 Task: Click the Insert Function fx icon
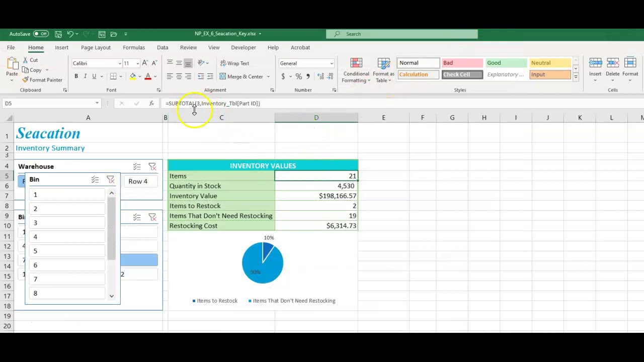[x=151, y=103]
